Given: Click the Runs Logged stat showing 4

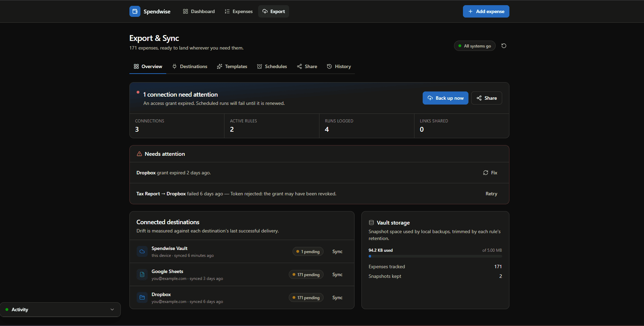Looking at the screenshot, I should click(x=367, y=126).
